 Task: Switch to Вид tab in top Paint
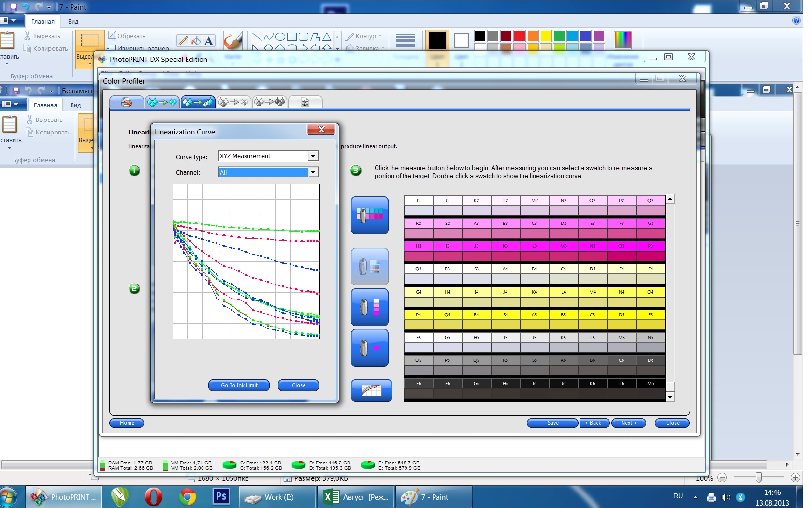[73, 21]
